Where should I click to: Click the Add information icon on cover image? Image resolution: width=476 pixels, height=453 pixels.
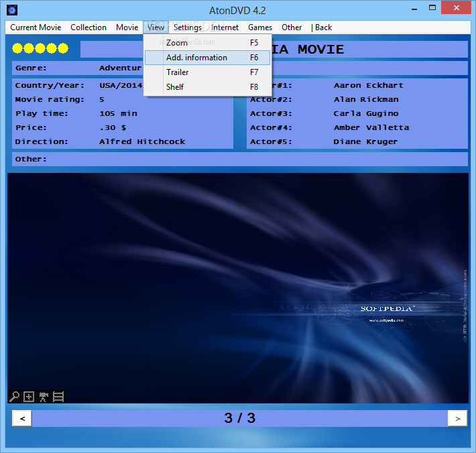29,397
